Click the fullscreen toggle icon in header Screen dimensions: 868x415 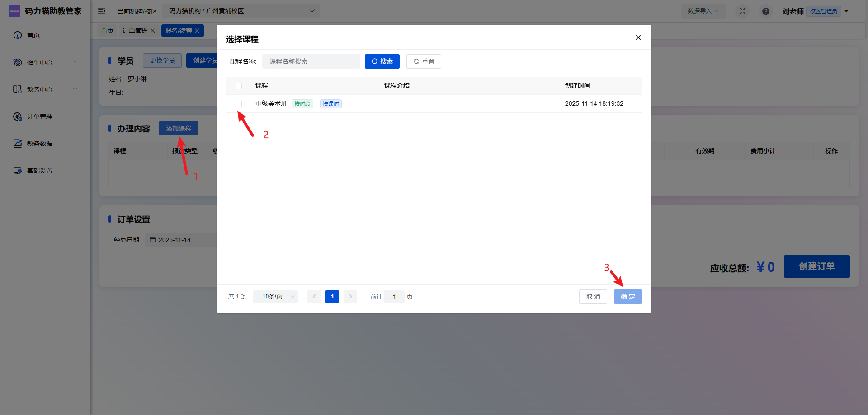(742, 11)
